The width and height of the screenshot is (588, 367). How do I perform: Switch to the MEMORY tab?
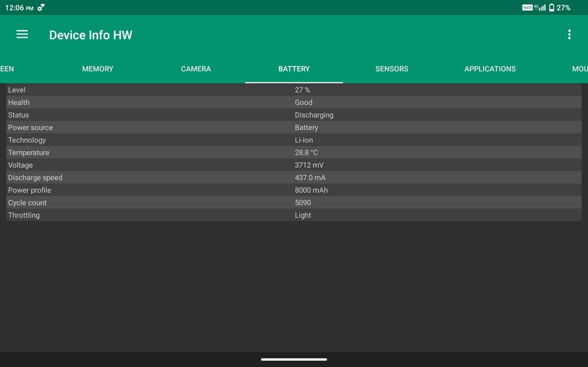97,69
